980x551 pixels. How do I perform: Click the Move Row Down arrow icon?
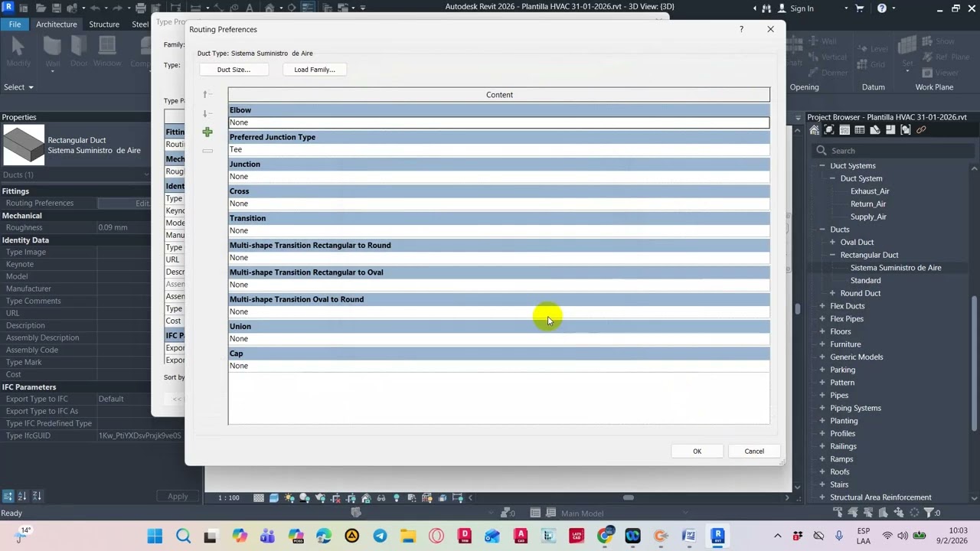(x=207, y=114)
